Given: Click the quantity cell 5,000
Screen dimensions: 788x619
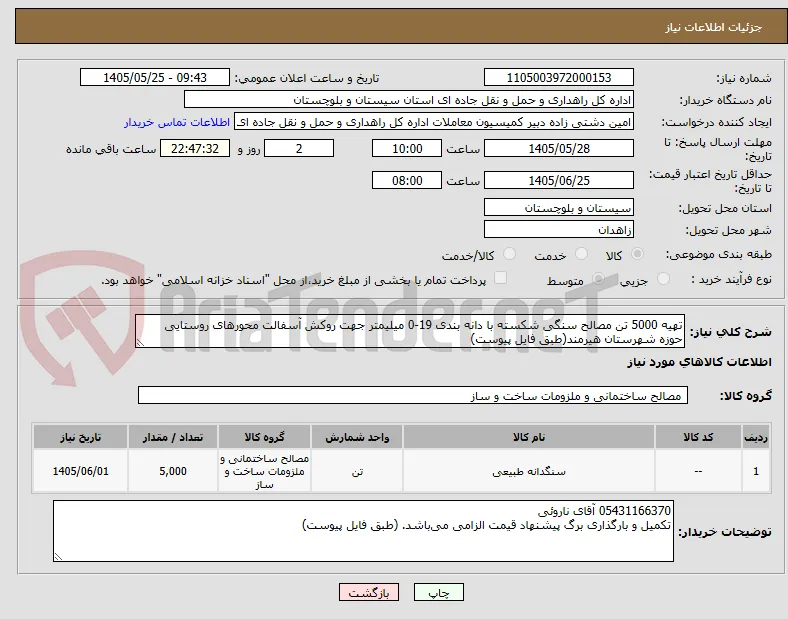Looking at the screenshot, I should click(173, 471).
